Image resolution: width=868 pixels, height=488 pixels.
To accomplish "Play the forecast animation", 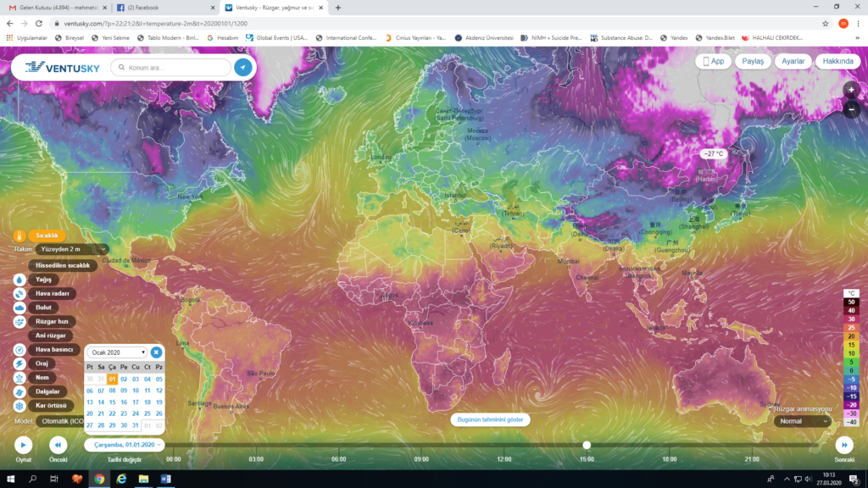I will coord(23,445).
